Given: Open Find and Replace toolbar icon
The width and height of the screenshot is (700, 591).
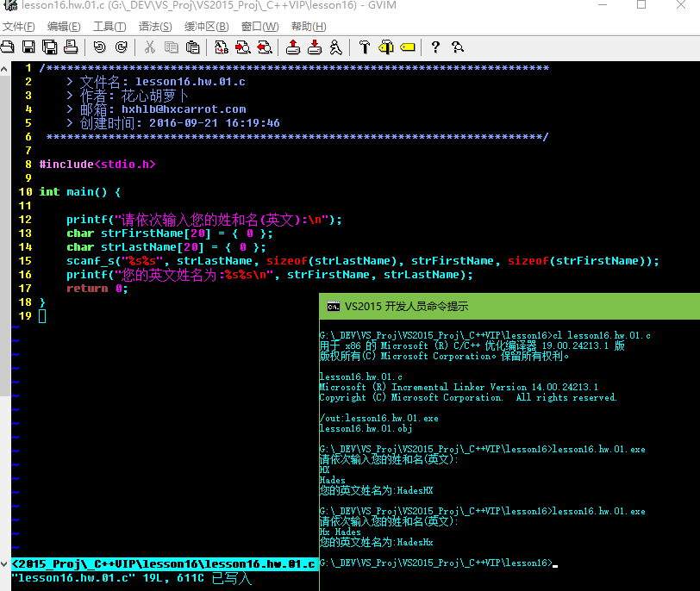Looking at the screenshot, I should tap(222, 47).
